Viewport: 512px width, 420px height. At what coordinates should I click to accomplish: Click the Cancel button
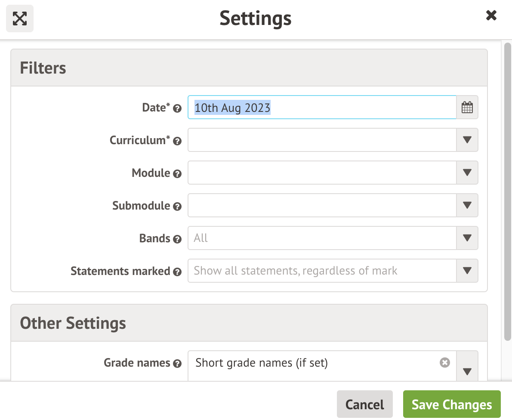(364, 404)
